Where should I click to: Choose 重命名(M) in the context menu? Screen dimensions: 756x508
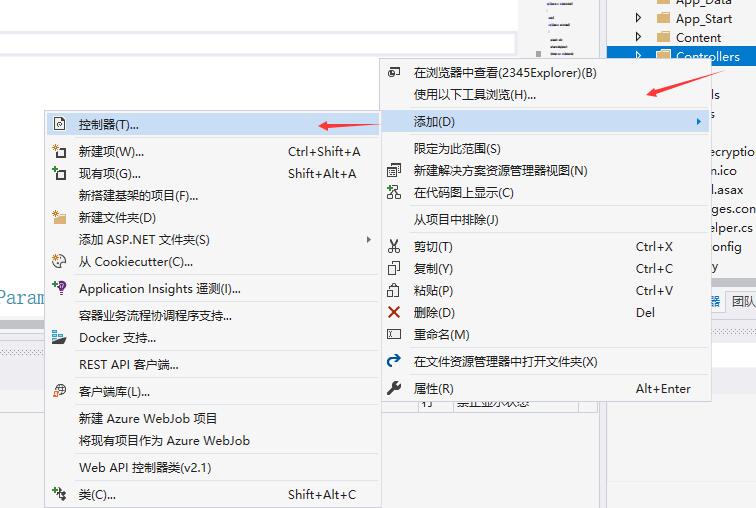pyautogui.click(x=441, y=335)
